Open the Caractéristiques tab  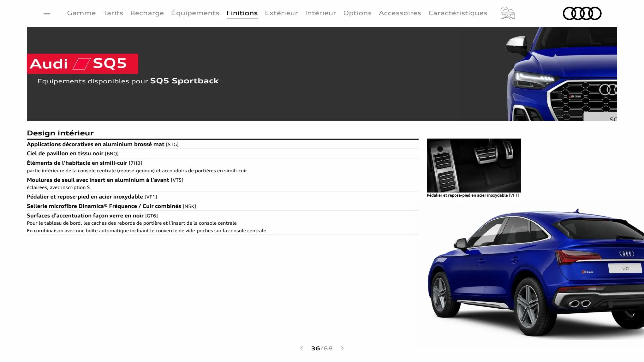coord(458,13)
